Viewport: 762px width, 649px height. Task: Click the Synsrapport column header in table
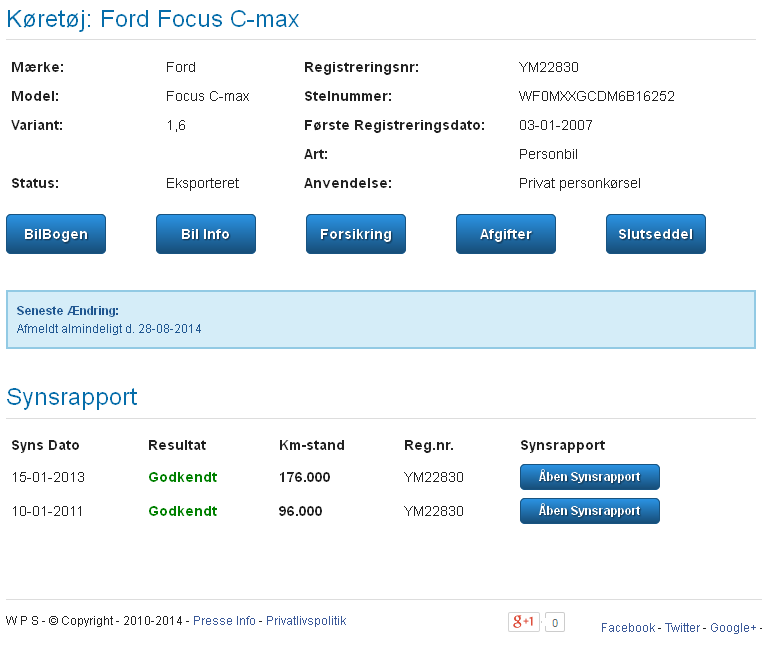coord(563,445)
